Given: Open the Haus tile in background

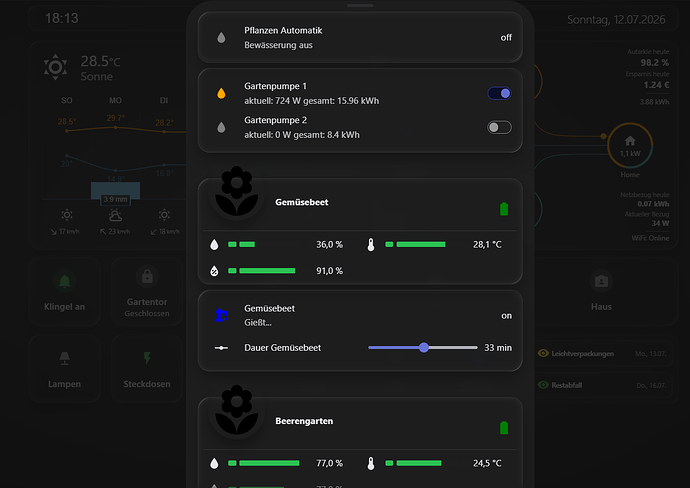Looking at the screenshot, I should point(601,291).
